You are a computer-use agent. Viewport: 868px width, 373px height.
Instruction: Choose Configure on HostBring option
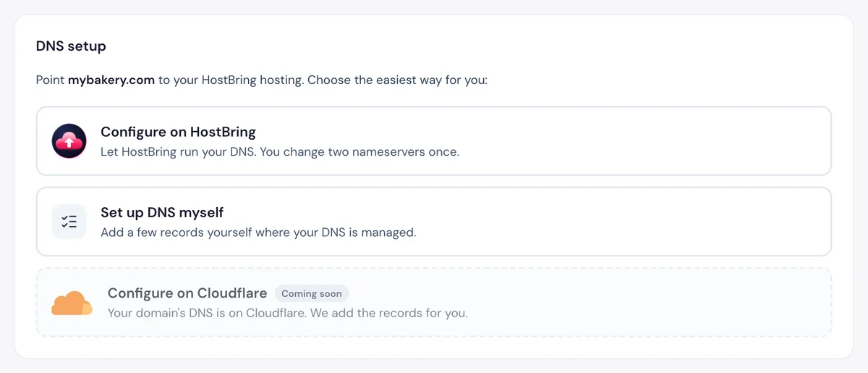tap(434, 141)
